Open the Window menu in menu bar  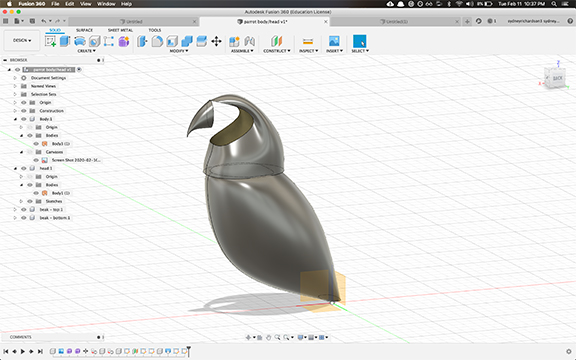pos(106,4)
